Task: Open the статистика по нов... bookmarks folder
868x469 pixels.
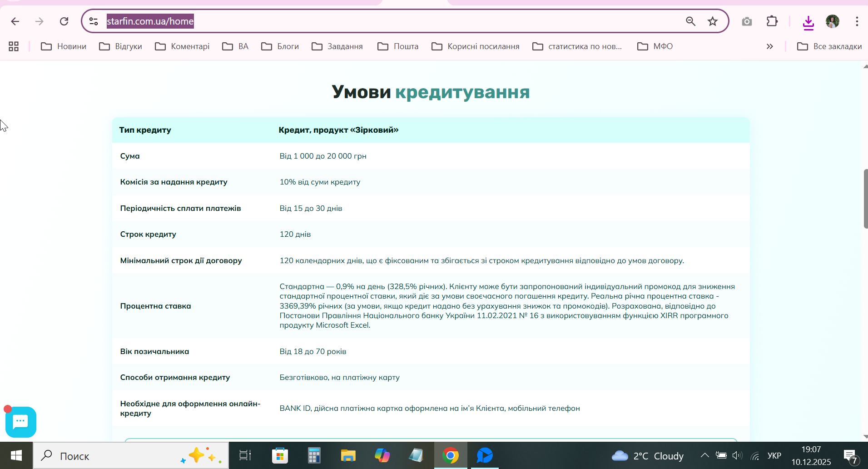Action: pos(577,46)
